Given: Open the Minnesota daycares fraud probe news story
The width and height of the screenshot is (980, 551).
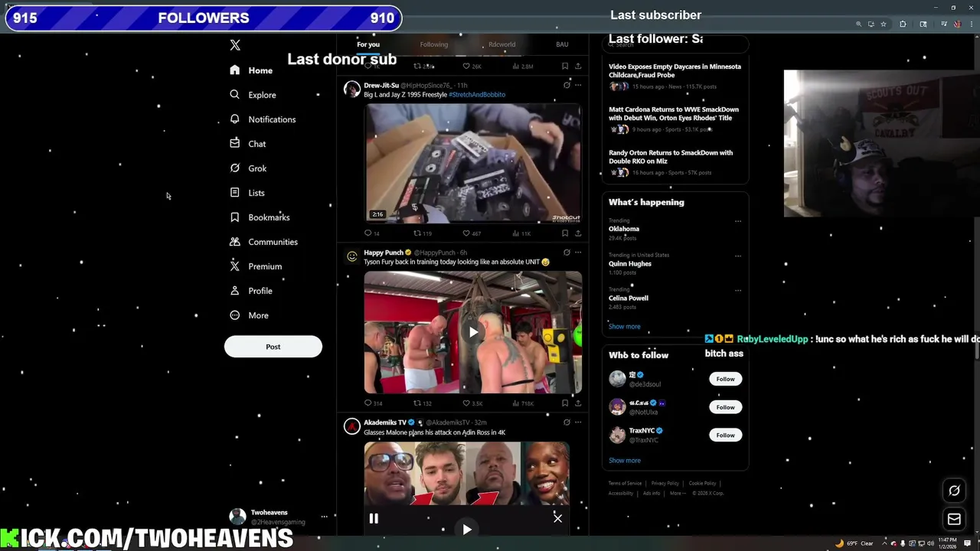Looking at the screenshot, I should [x=675, y=70].
